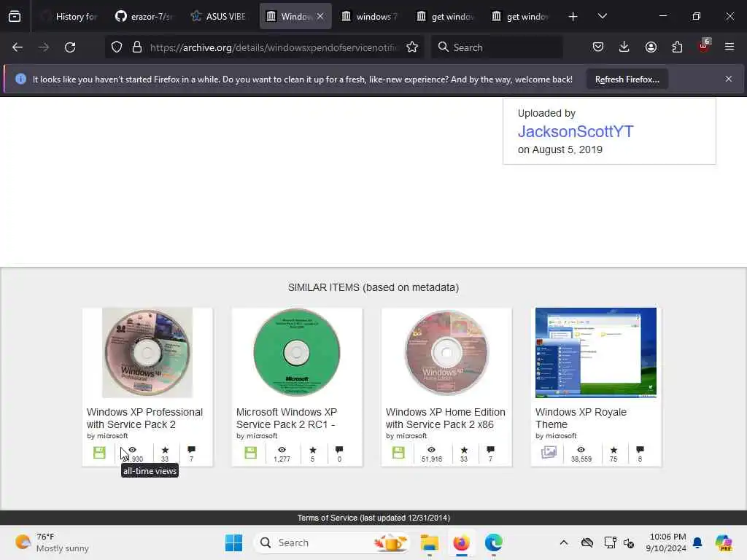Open Microsoft Edge from taskbar

(494, 542)
